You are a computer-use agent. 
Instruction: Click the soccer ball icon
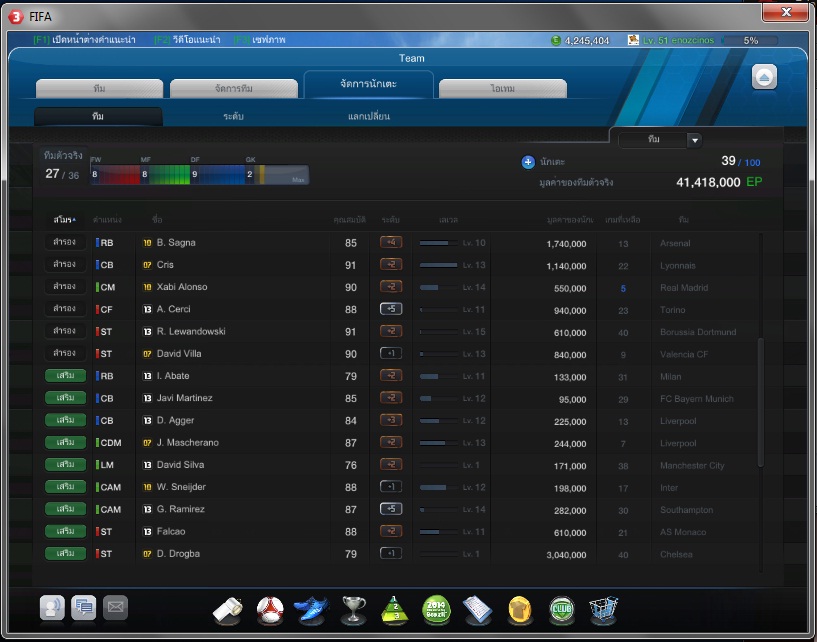tap(270, 610)
